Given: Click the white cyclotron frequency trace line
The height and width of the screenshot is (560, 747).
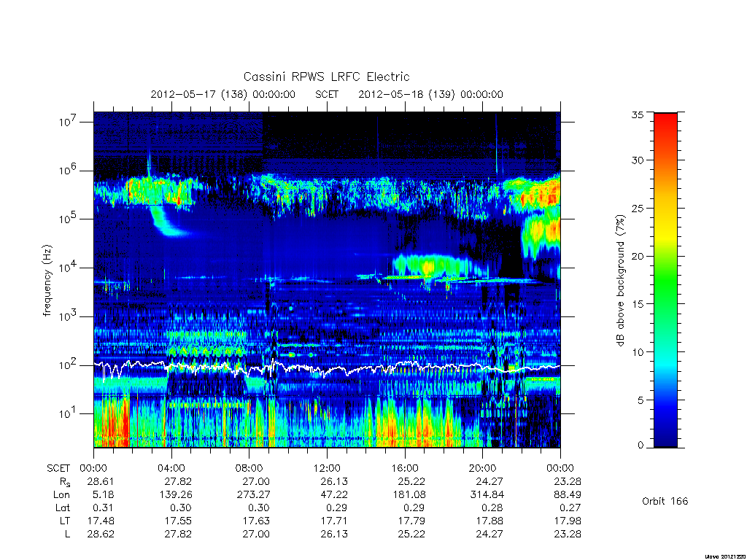Looking at the screenshot, I should coord(327,368).
